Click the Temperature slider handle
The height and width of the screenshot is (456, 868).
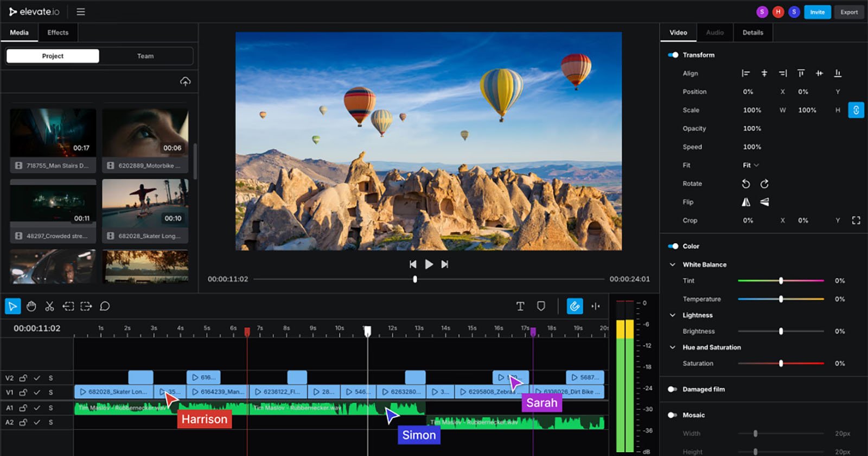tap(781, 299)
